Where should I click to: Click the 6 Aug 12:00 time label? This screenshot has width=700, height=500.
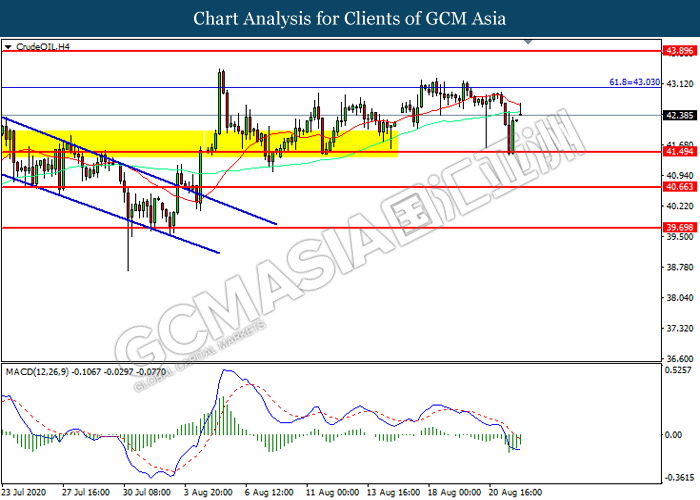[x=269, y=492]
